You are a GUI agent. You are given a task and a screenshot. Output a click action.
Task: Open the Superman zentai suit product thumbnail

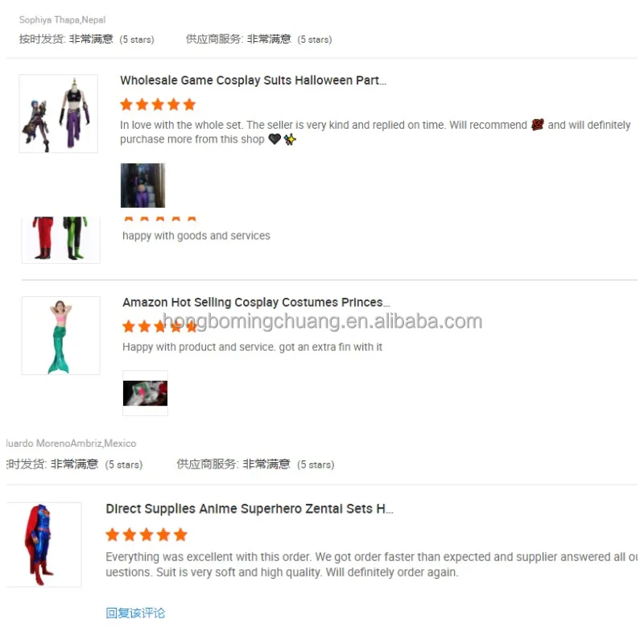(x=44, y=544)
